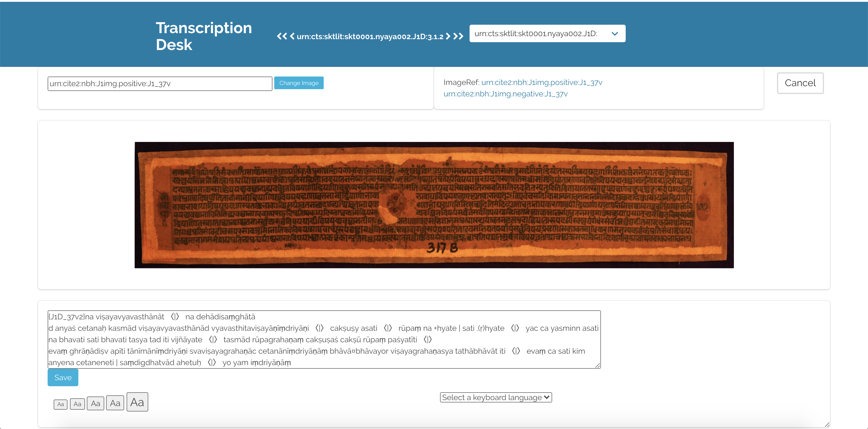868x429 pixels.
Task: View the manuscript folio thumbnail image
Action: click(433, 205)
